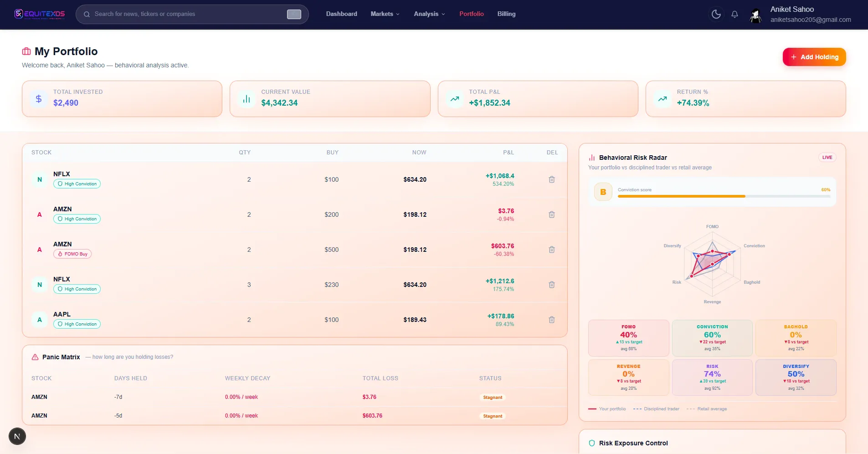Click the briefcase icon beside My Portfolio
This screenshot has height=454, width=868.
pos(26,51)
